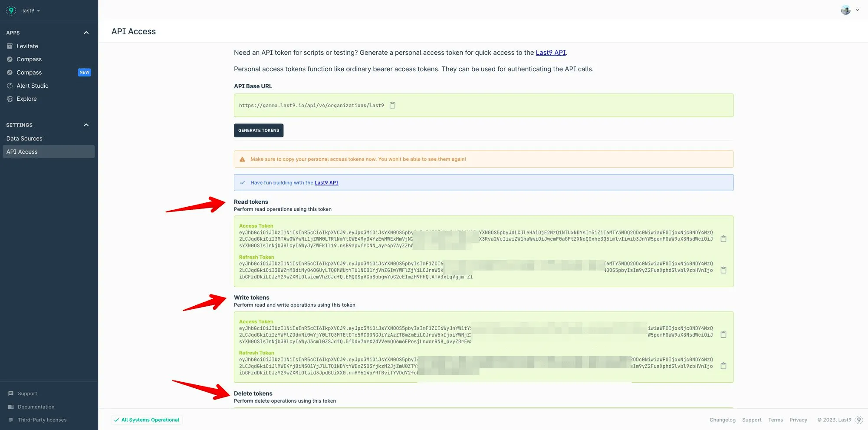
Task: Click the GENERATE TOKENS button
Action: point(259,130)
